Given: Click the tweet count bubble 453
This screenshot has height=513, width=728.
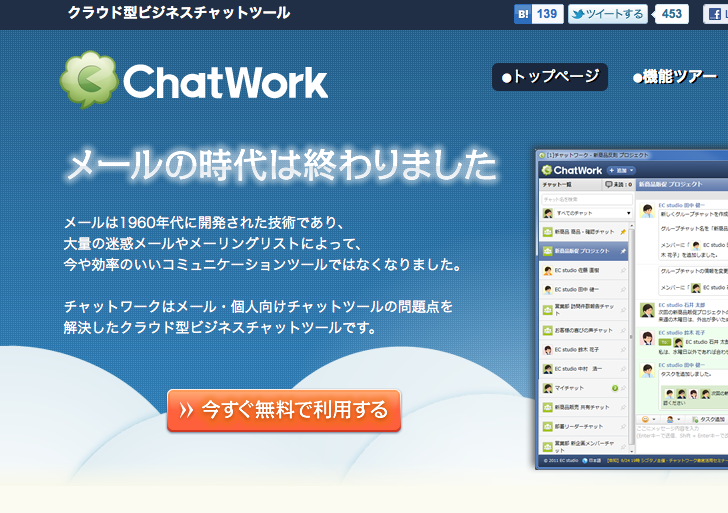Looking at the screenshot, I should [671, 14].
